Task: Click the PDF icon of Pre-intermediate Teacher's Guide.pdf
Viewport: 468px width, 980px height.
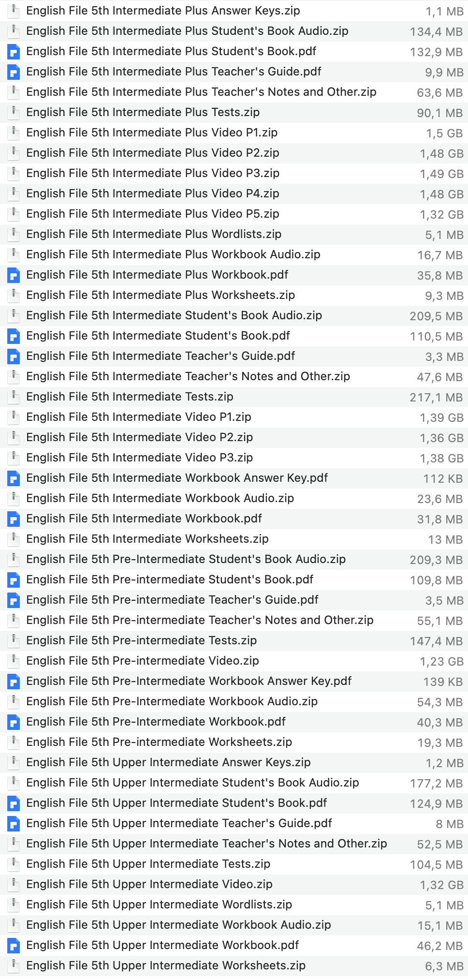Action: pyautogui.click(x=14, y=600)
